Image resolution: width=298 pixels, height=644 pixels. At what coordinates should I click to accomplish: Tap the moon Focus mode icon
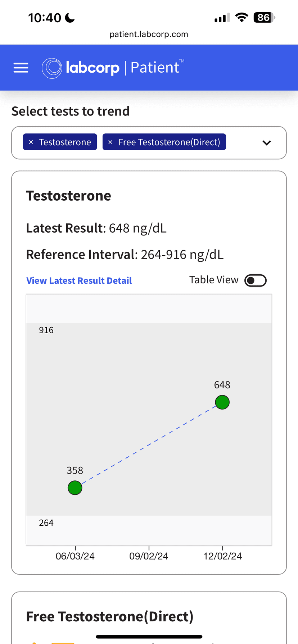pos(70,18)
